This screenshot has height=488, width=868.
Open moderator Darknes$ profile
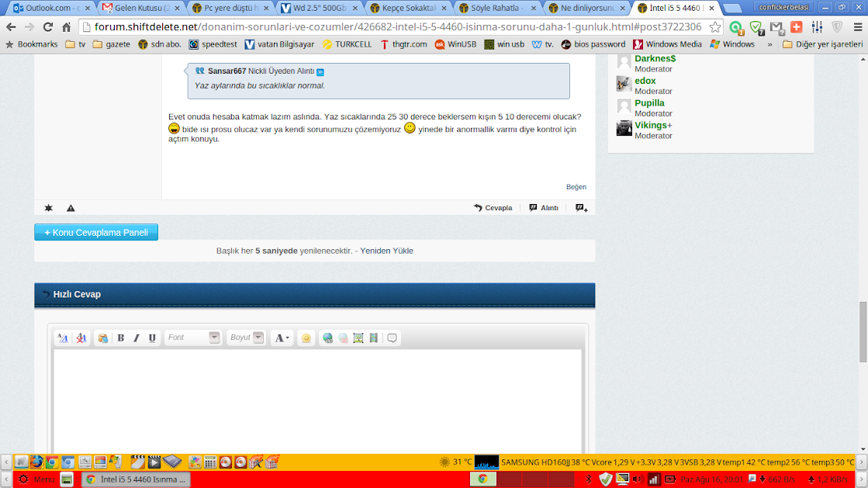pyautogui.click(x=655, y=58)
